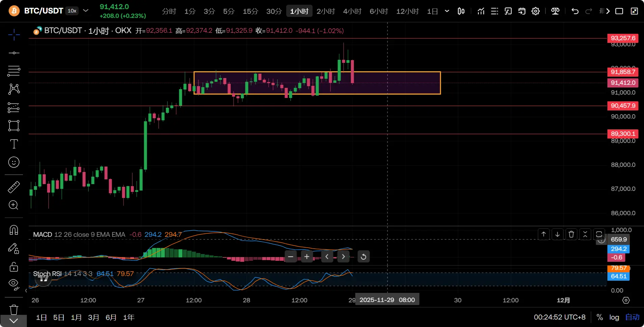Set chart range to 1月
Screen dimensions: 644x327
[76, 318]
